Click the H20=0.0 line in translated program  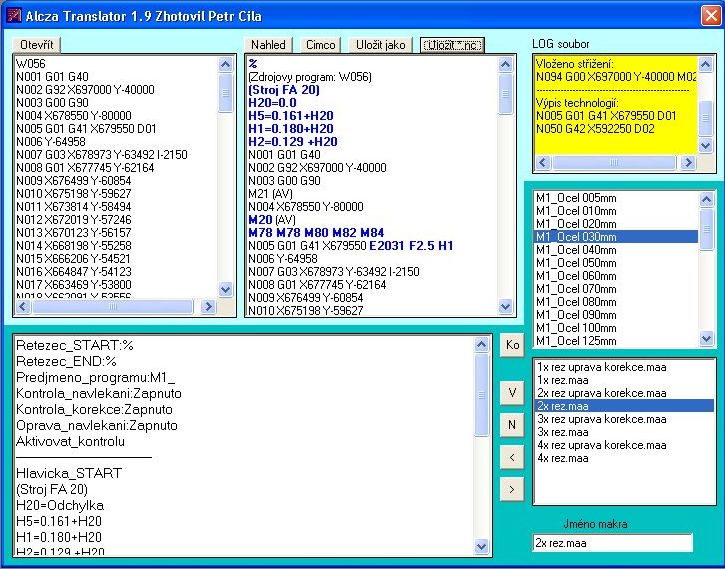[272, 103]
